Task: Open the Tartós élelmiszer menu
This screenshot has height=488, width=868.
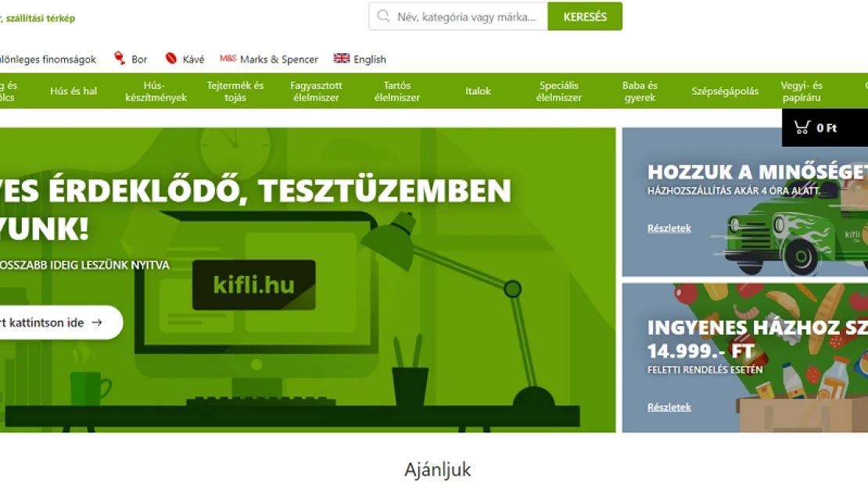Action: point(397,91)
